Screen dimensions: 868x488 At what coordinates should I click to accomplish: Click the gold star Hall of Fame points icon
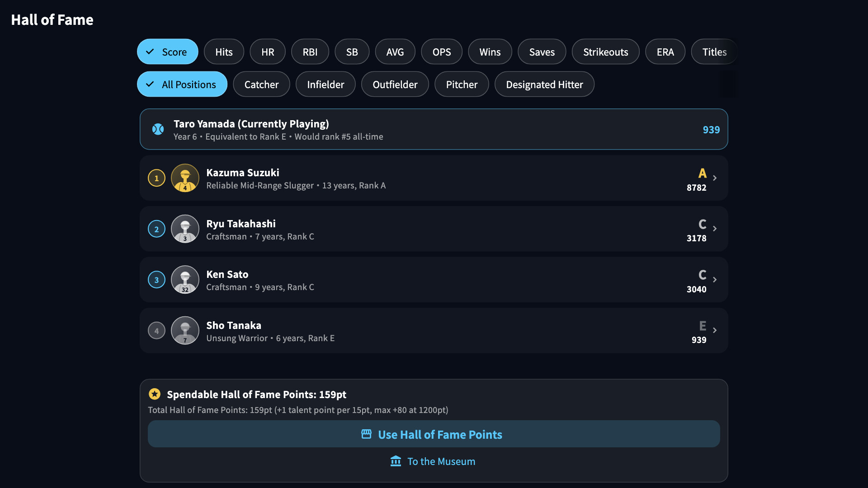155,394
